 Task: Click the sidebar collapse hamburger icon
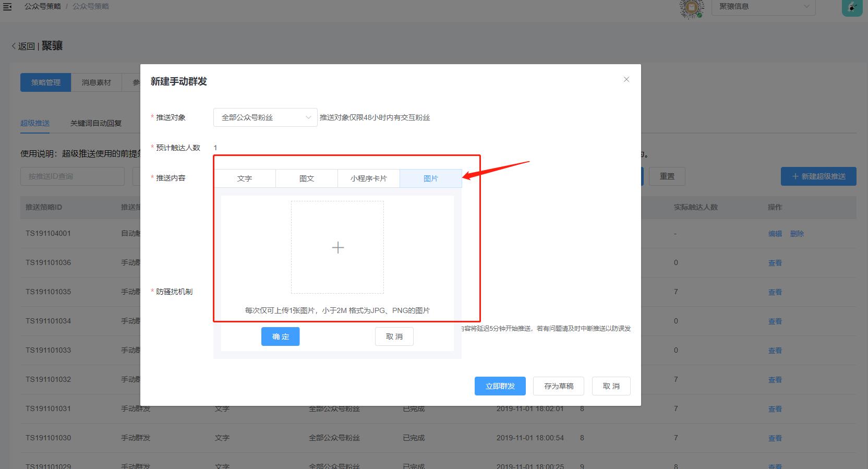click(x=7, y=7)
